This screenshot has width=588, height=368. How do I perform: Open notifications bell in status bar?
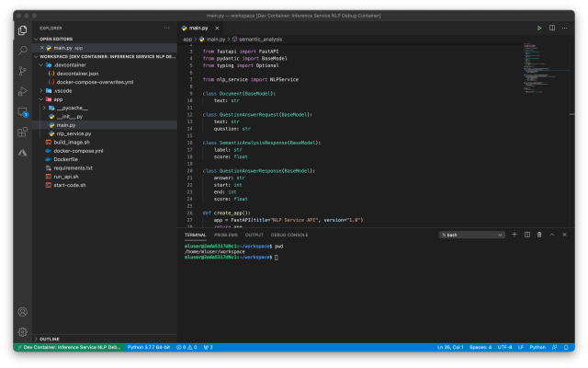(566, 348)
